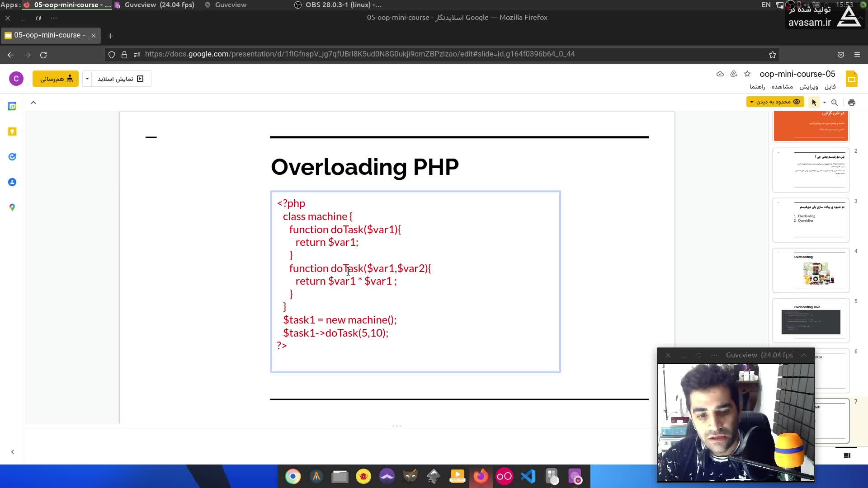Star the oop-mini-course-05 presentation
The height and width of the screenshot is (488, 868).
[x=747, y=74]
